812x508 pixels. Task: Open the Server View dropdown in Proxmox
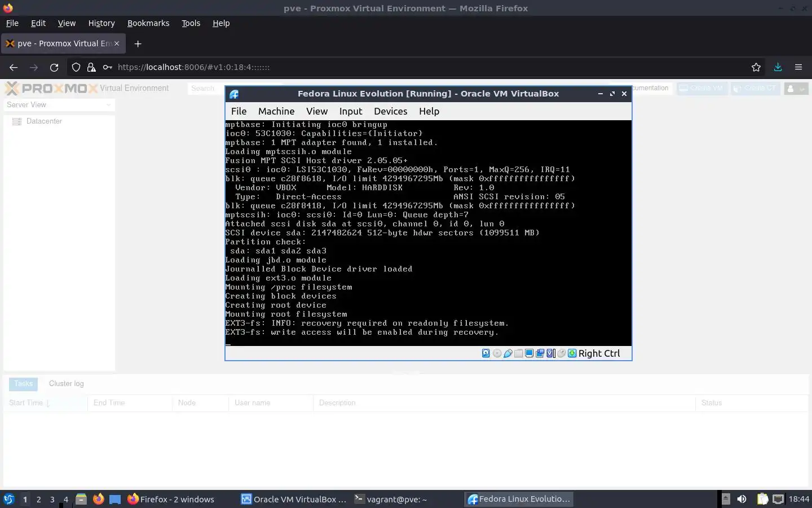click(59, 105)
